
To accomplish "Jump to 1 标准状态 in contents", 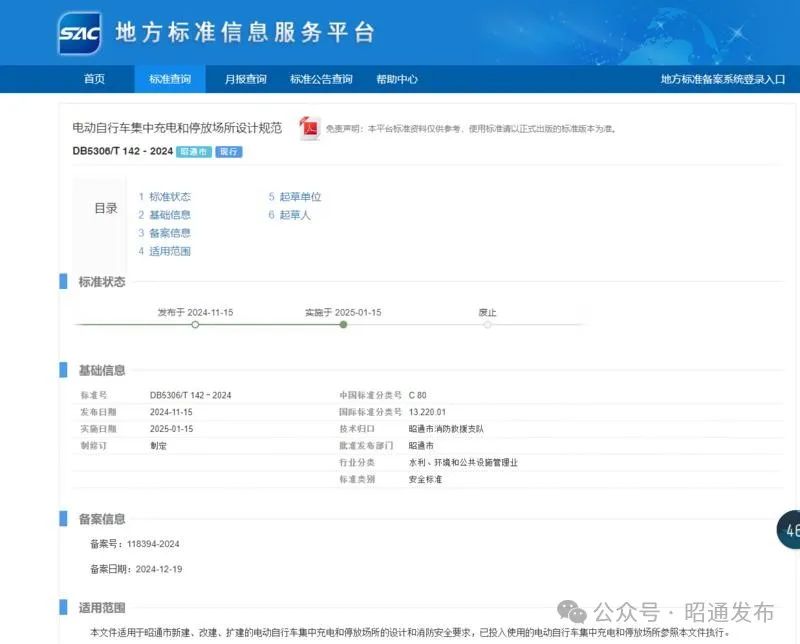I will click(x=164, y=196).
